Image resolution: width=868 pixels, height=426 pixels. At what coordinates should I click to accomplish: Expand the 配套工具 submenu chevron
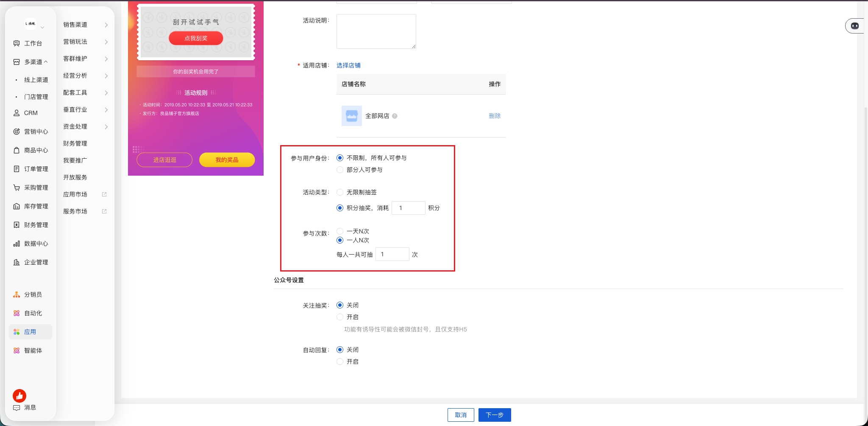click(x=106, y=93)
